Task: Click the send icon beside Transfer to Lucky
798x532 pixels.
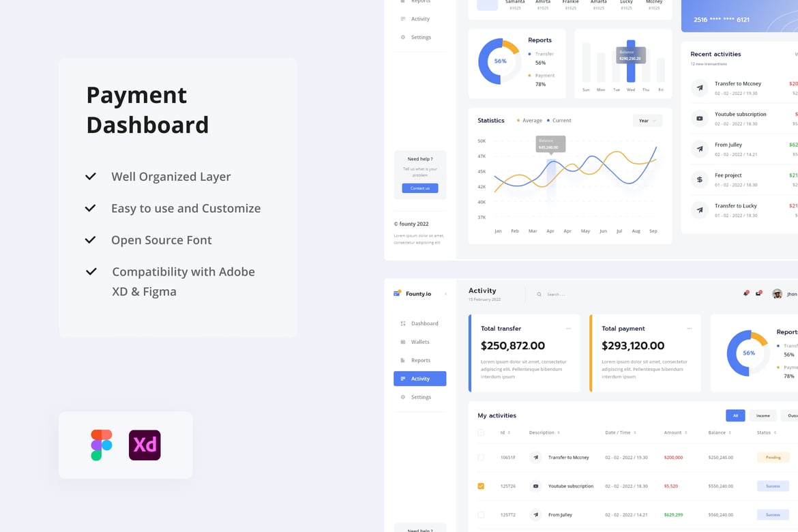Action: (x=700, y=210)
